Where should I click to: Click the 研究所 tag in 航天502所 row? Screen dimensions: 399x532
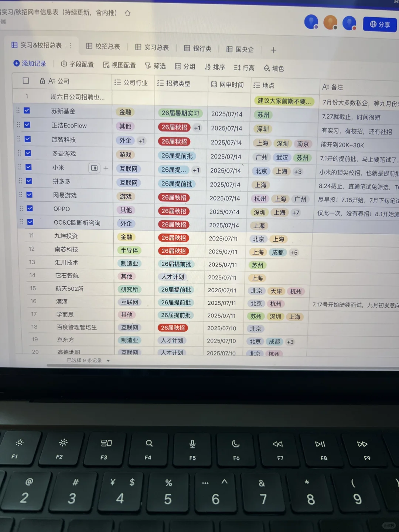pyautogui.click(x=130, y=289)
